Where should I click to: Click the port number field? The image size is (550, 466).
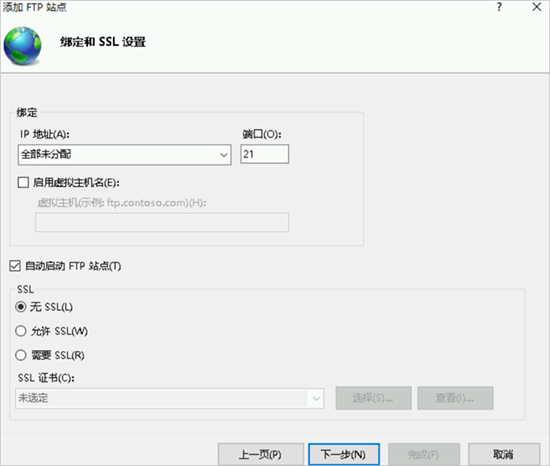pos(264,154)
